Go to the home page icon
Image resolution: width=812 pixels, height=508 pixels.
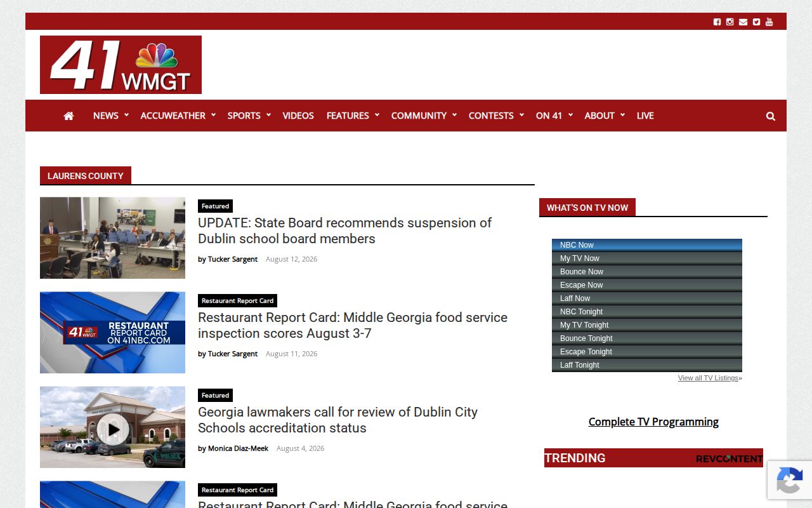click(69, 116)
